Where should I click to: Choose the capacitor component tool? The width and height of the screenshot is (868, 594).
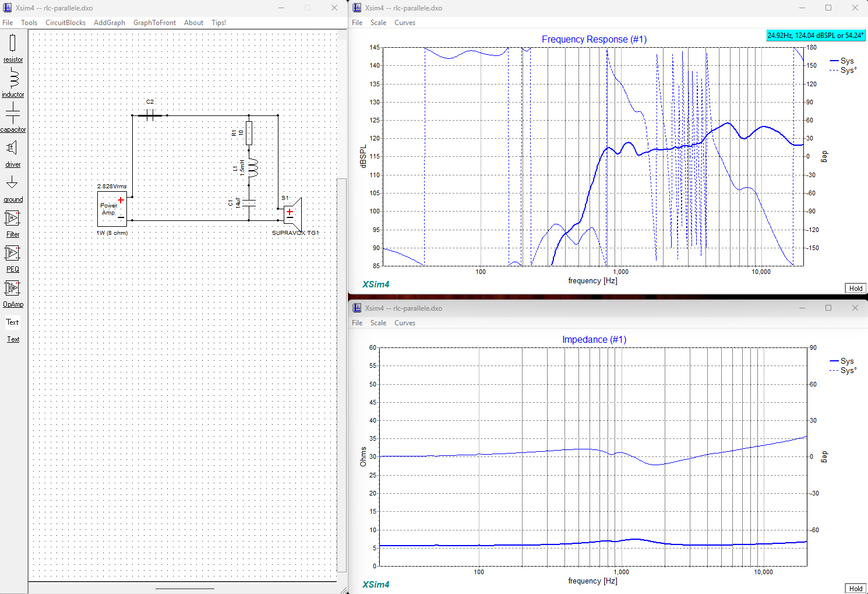13,117
